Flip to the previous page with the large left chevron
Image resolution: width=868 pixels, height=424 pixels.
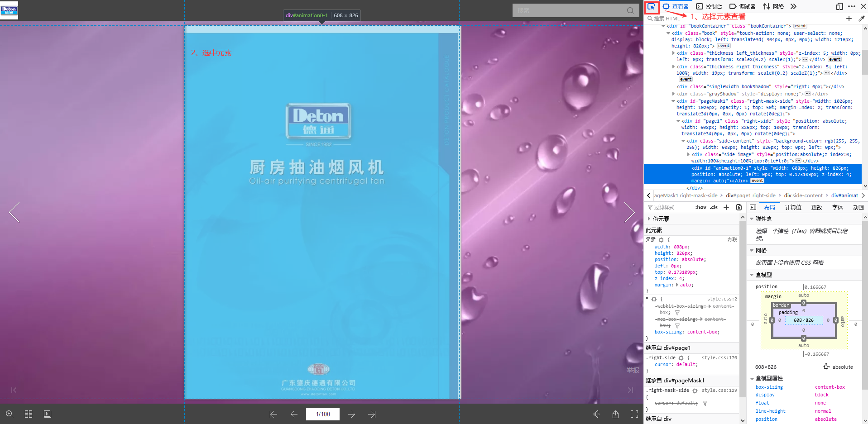coord(14,212)
